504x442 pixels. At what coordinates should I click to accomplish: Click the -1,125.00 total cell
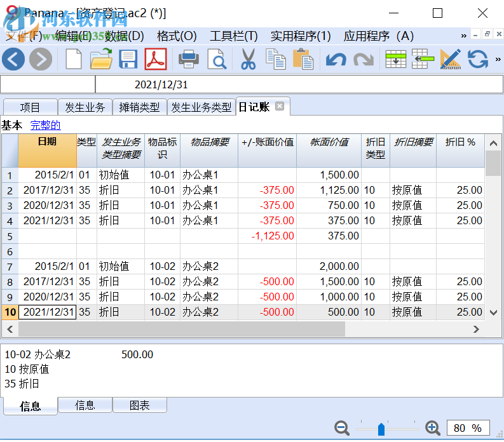(x=267, y=236)
